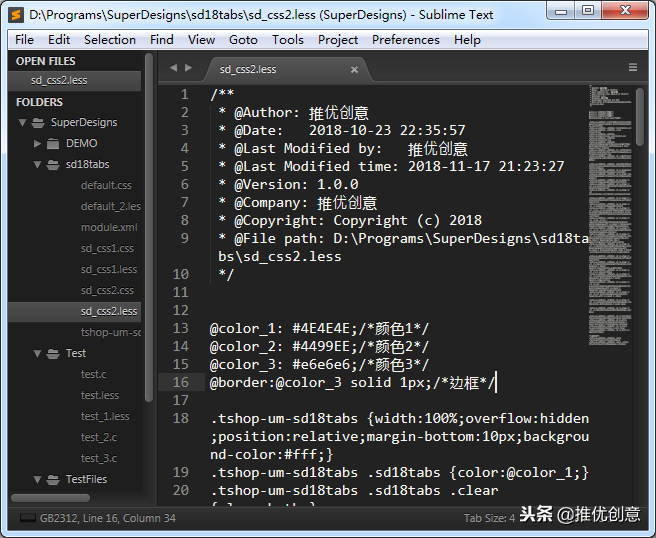Open test.c in the Test folder
The image size is (656, 538).
click(x=94, y=374)
